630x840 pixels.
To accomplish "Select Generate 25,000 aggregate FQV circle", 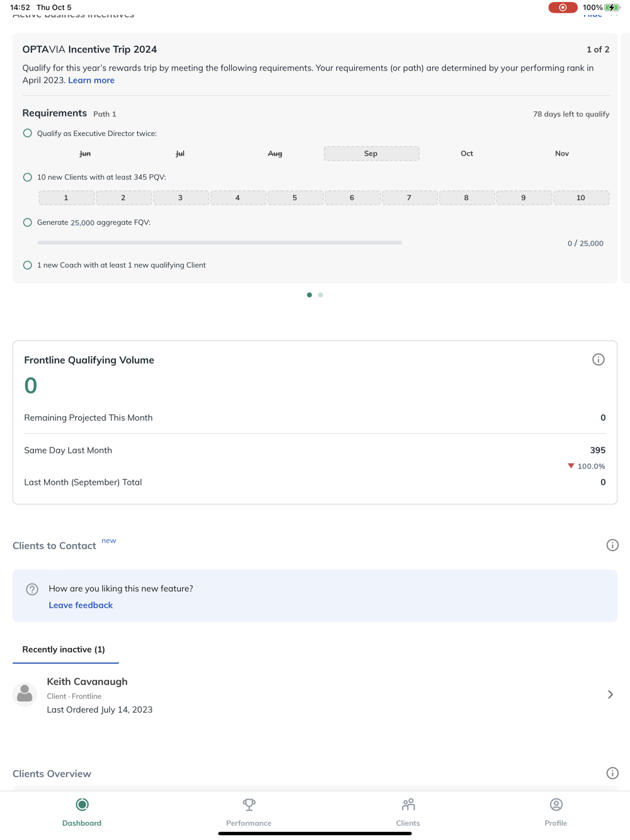I will click(28, 222).
